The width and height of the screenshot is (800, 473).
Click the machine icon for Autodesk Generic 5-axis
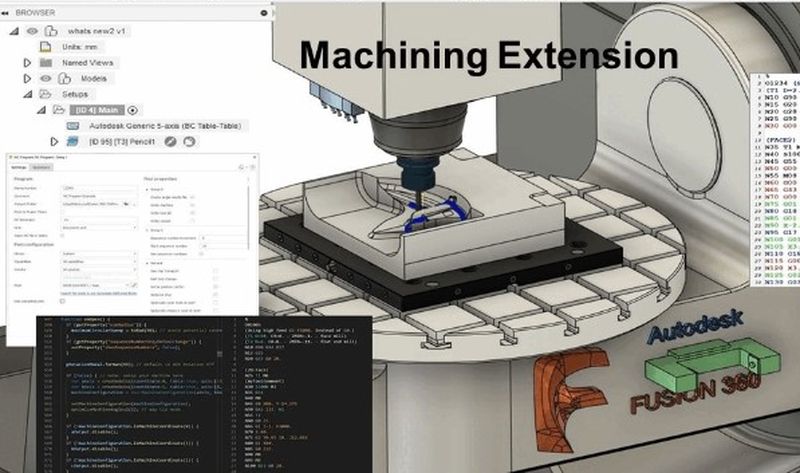73,126
